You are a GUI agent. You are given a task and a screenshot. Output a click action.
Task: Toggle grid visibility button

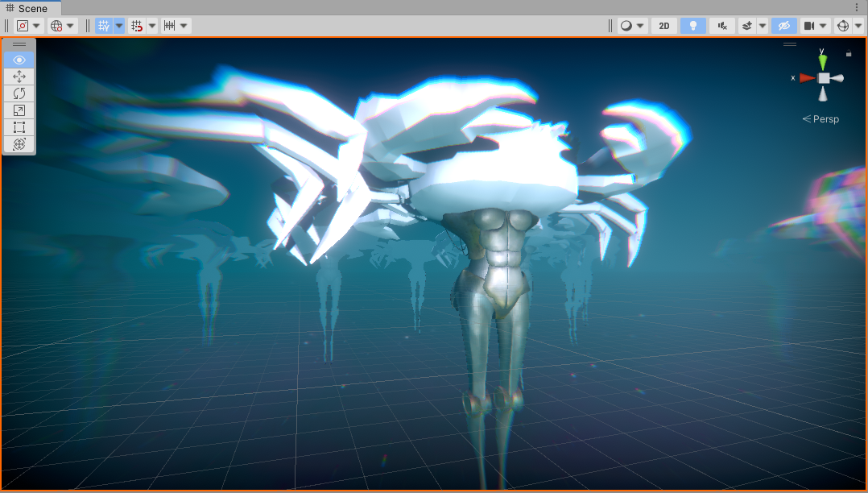tap(103, 26)
